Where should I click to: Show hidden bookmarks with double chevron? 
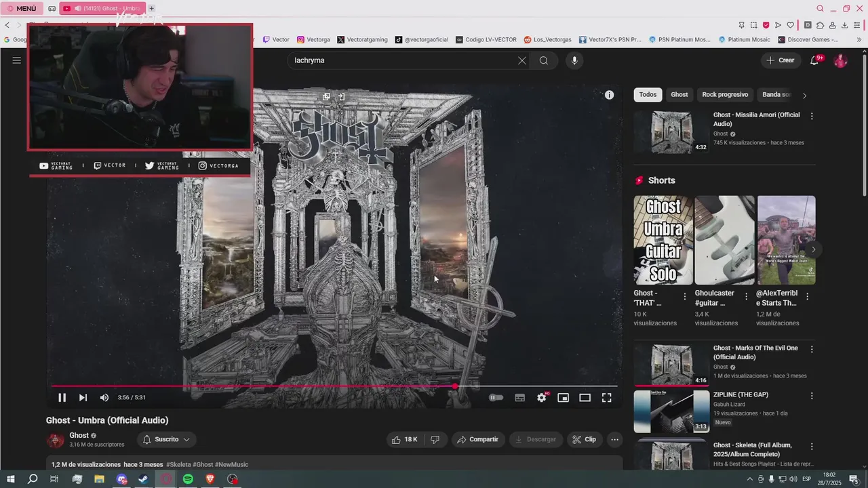tap(859, 39)
